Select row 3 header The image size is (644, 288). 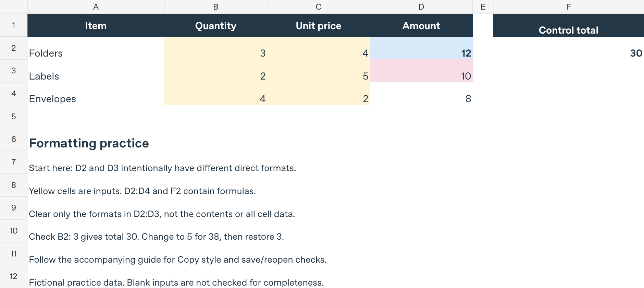point(14,71)
